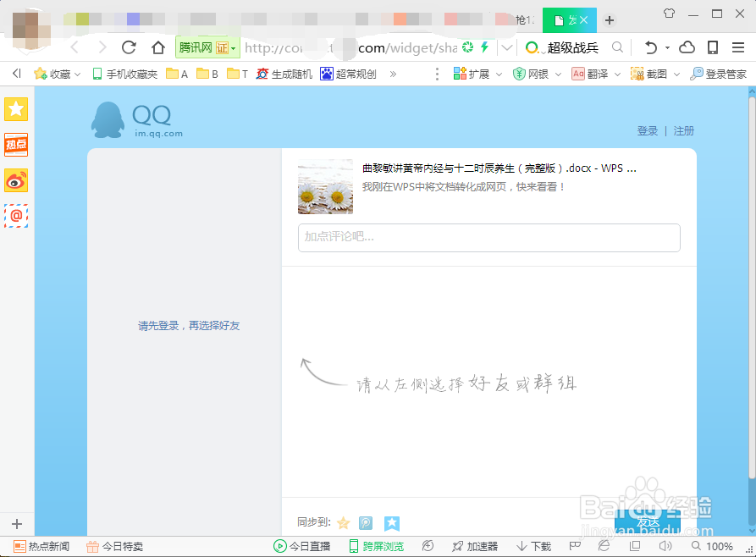756x557 pixels.
Task: Click the status bar split window icon
Action: click(635, 546)
